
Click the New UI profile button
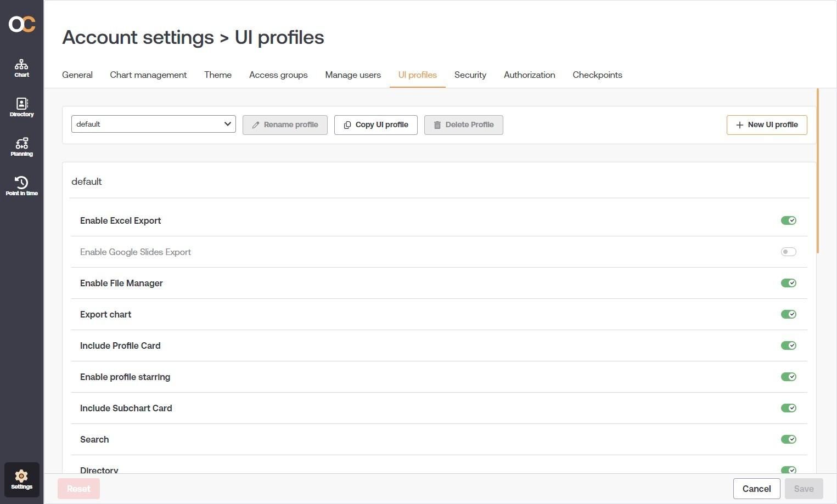(x=766, y=124)
